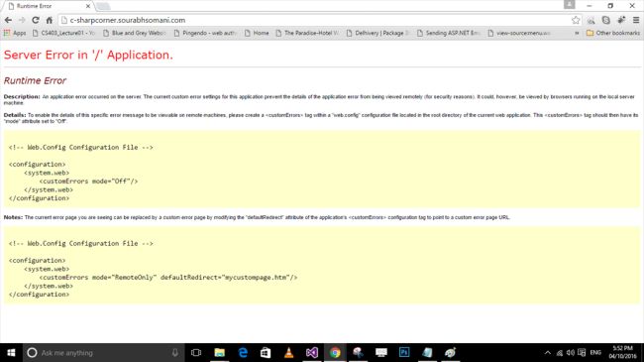Image resolution: width=644 pixels, height=362 pixels.
Task: Open File Explorer from the taskbar
Action: coord(219,352)
